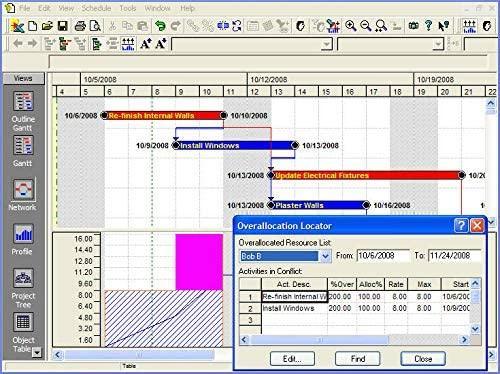
Task: Increase font size with A-up icon
Action: pyautogui.click(x=146, y=44)
